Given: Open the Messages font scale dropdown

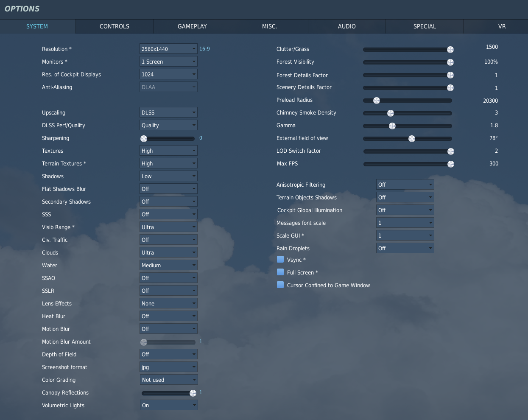Looking at the screenshot, I should tap(405, 223).
